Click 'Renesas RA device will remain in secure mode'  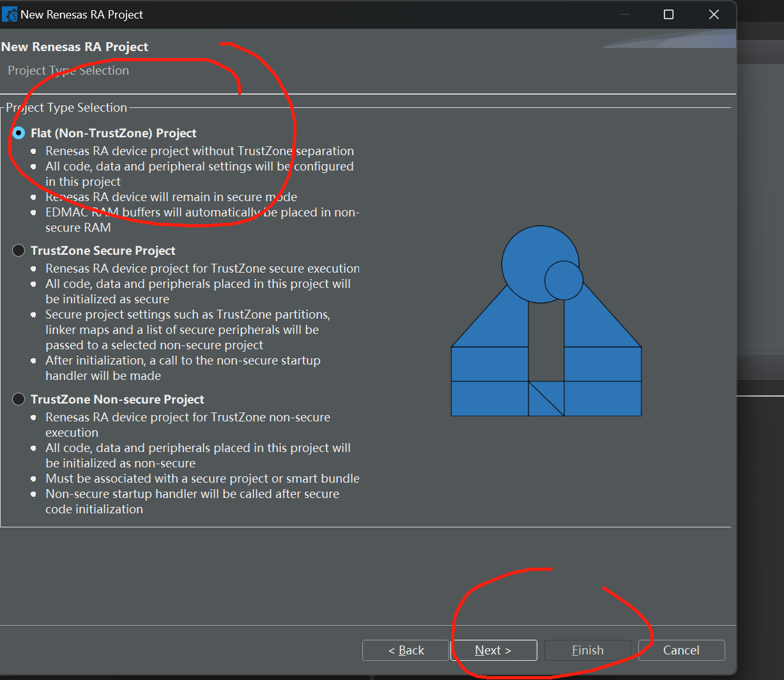tap(171, 197)
